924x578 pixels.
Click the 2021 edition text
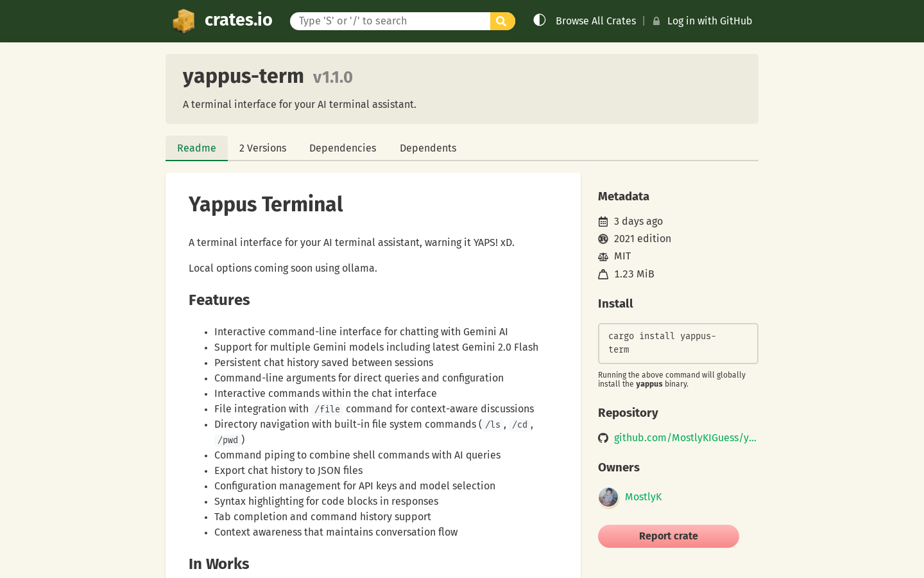[642, 239]
